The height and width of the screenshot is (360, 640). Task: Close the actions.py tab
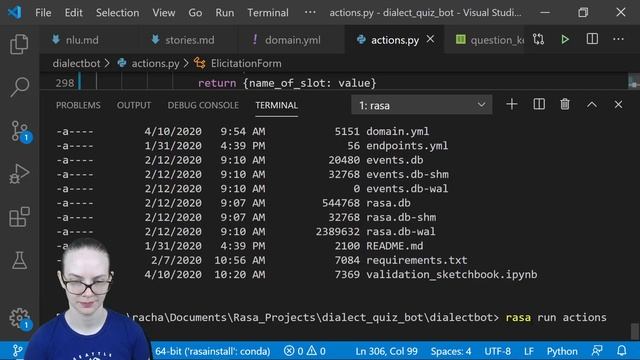pos(430,39)
